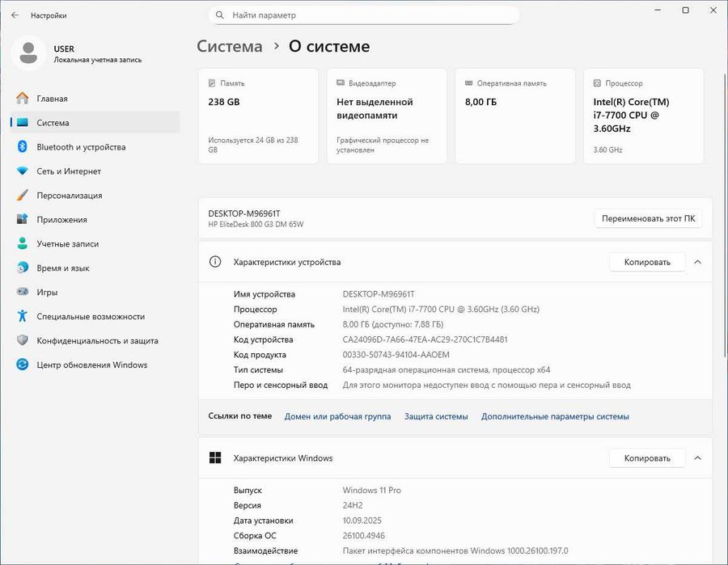Select Учетные записи in the sidebar
This screenshot has height=565, width=728.
coord(67,244)
